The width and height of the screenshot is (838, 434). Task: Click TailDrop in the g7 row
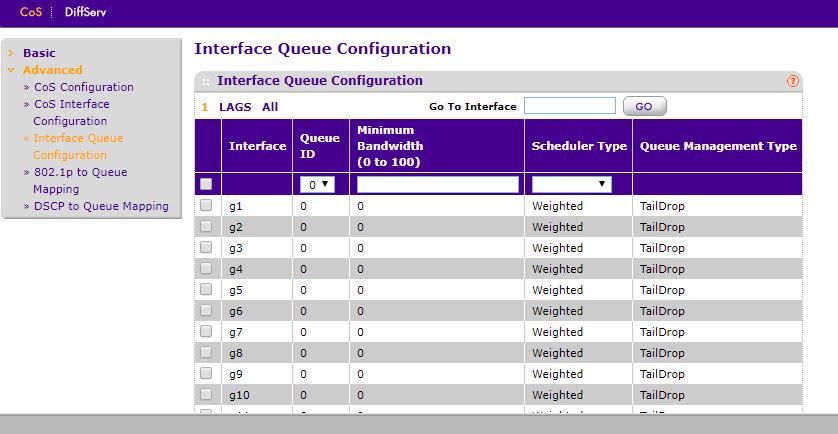pos(662,332)
